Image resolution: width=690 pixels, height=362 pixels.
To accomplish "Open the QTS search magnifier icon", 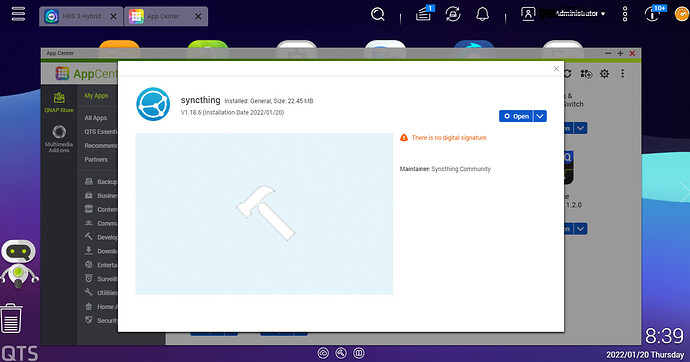I will pos(378,14).
